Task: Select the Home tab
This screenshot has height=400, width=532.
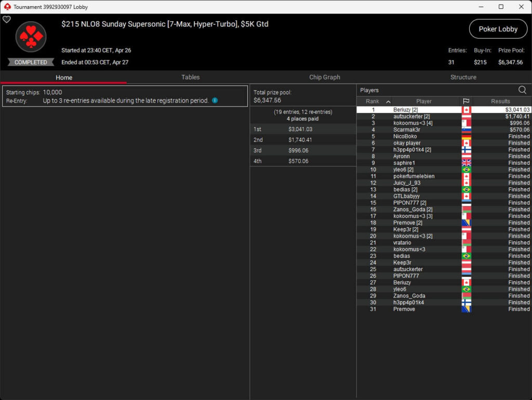Action: (64, 78)
